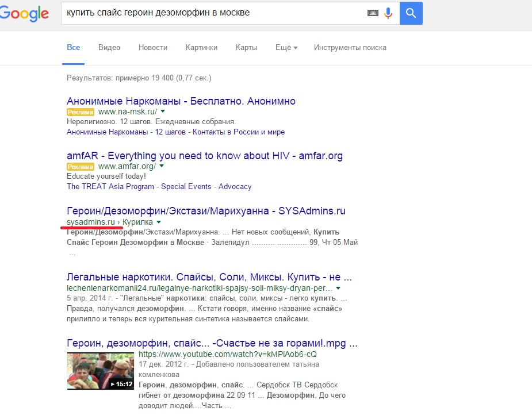Screen dimensions: 532x415
Task: Switch to the Карты tab
Action: [x=246, y=48]
